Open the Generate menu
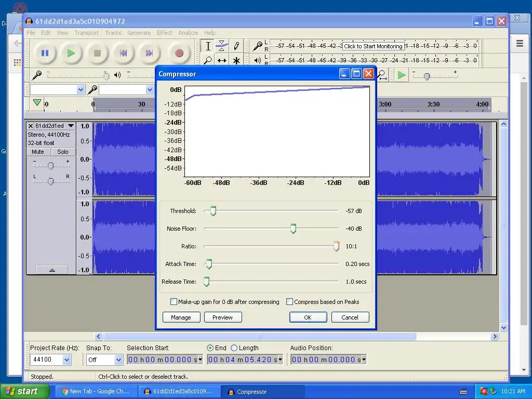 (x=139, y=33)
